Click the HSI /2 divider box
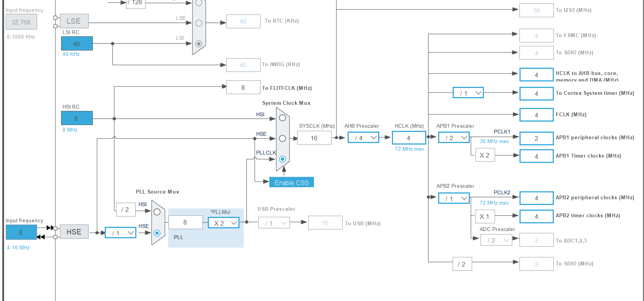 point(125,210)
